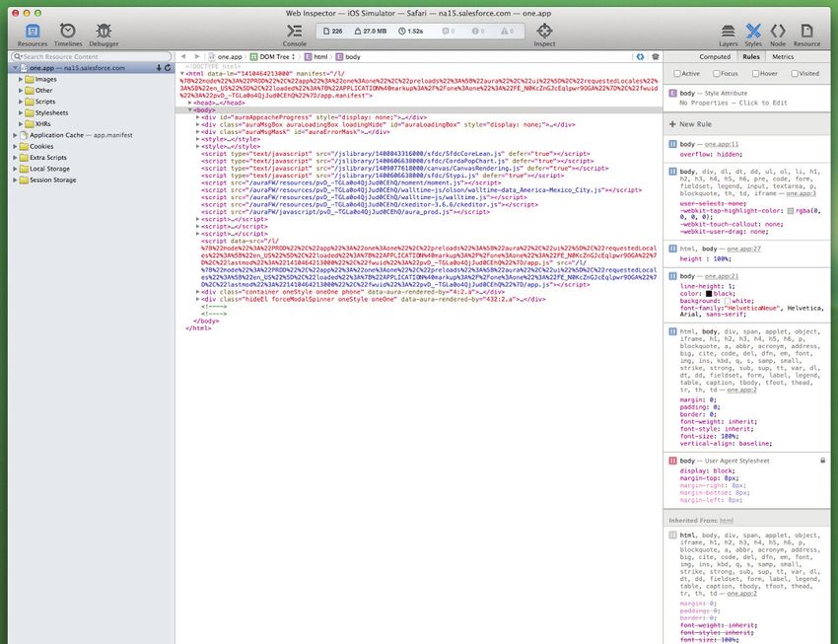Expand the Cookies folder
The height and width of the screenshot is (644, 838).
click(x=15, y=146)
